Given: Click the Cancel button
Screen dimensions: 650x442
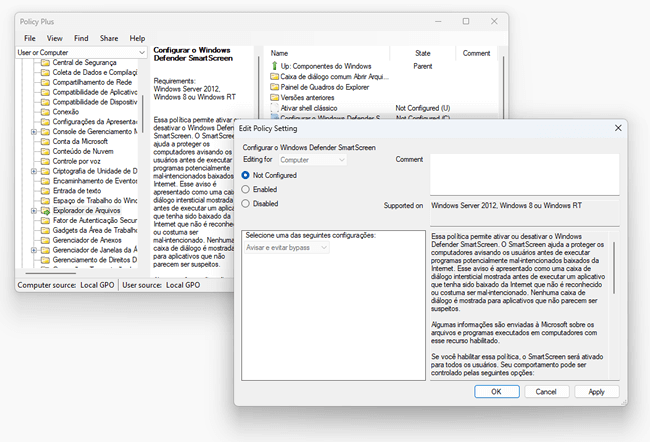Looking at the screenshot, I should [x=546, y=392].
